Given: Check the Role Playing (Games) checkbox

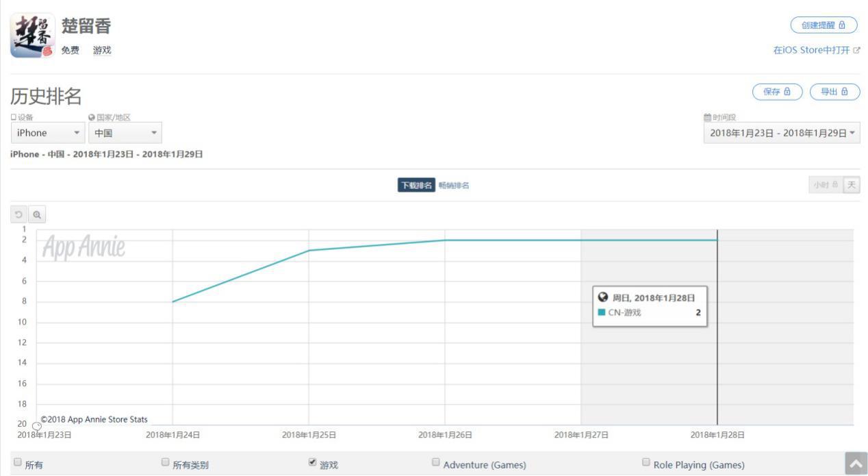Looking at the screenshot, I should pyautogui.click(x=646, y=462).
